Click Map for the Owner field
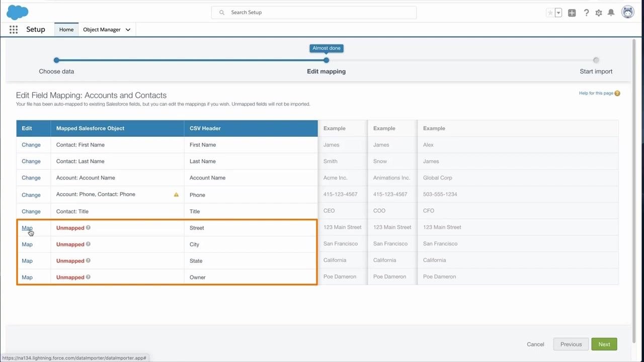Image resolution: width=644 pixels, height=362 pixels. pyautogui.click(x=27, y=278)
